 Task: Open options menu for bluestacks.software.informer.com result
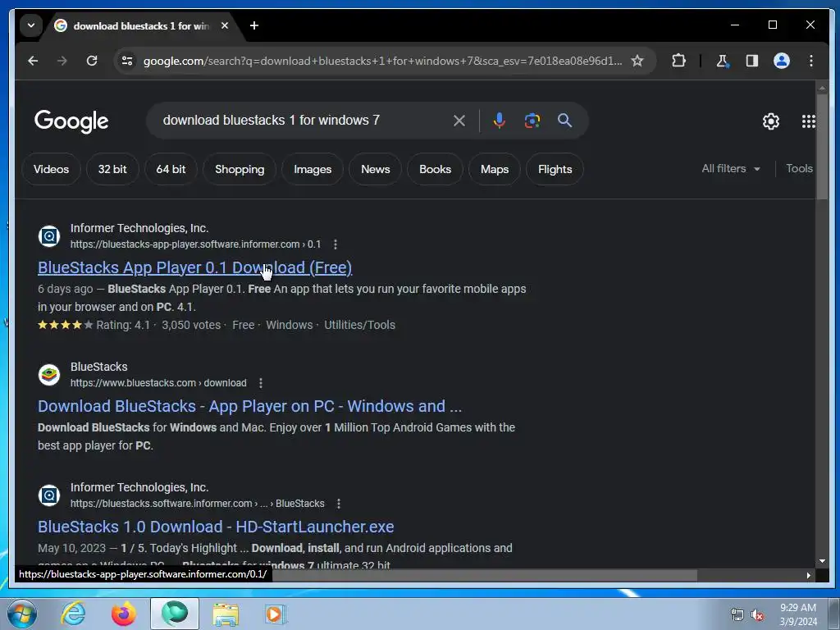pyautogui.click(x=339, y=504)
